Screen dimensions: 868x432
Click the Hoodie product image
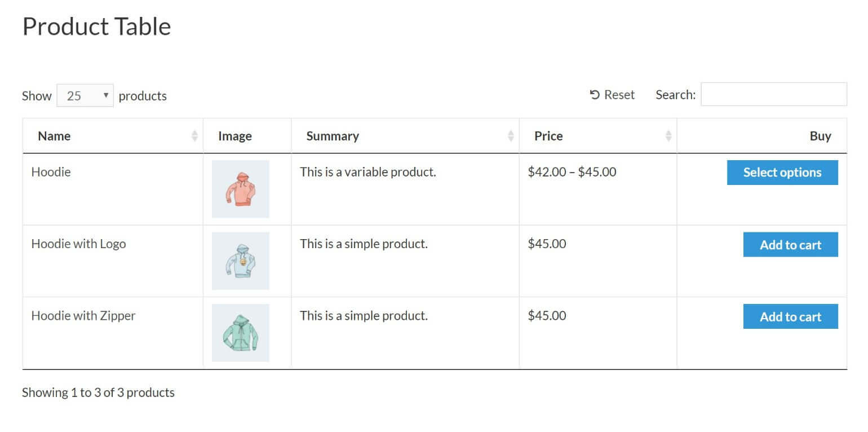(240, 189)
